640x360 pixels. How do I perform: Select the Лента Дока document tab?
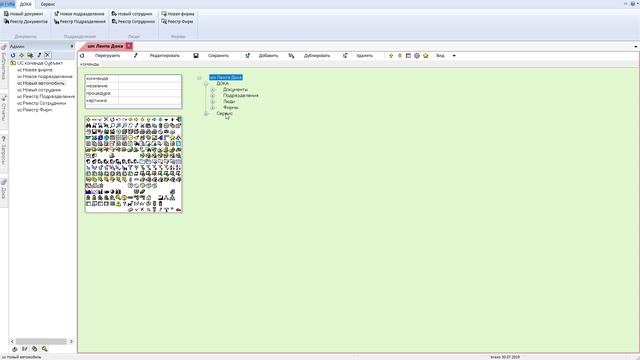[x=105, y=46]
